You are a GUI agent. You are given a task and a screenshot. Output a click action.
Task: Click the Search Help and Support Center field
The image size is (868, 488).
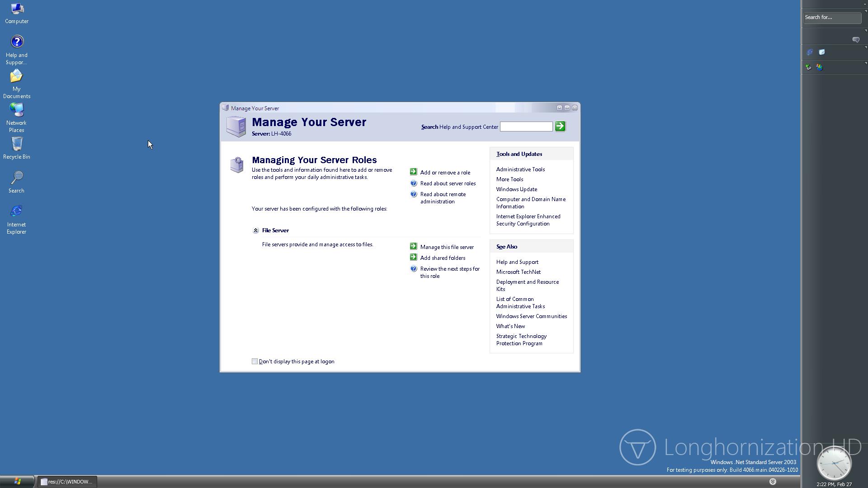coord(526,127)
